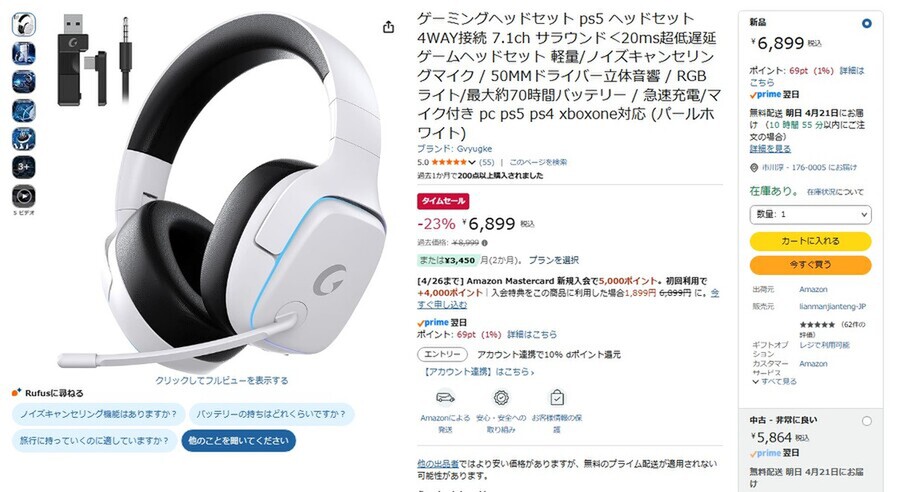This screenshot has height=492, width=900.
Task: Click 他のことを聞いてください Rufus button
Action: pos(239,441)
